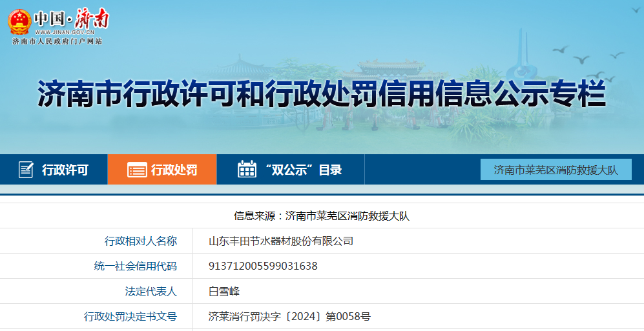Click legal representative name 白雪峰
The width and height of the screenshot is (644, 331).
(x=224, y=291)
